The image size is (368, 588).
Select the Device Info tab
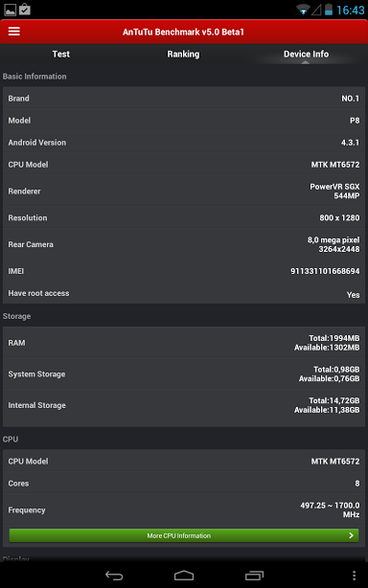point(306,54)
